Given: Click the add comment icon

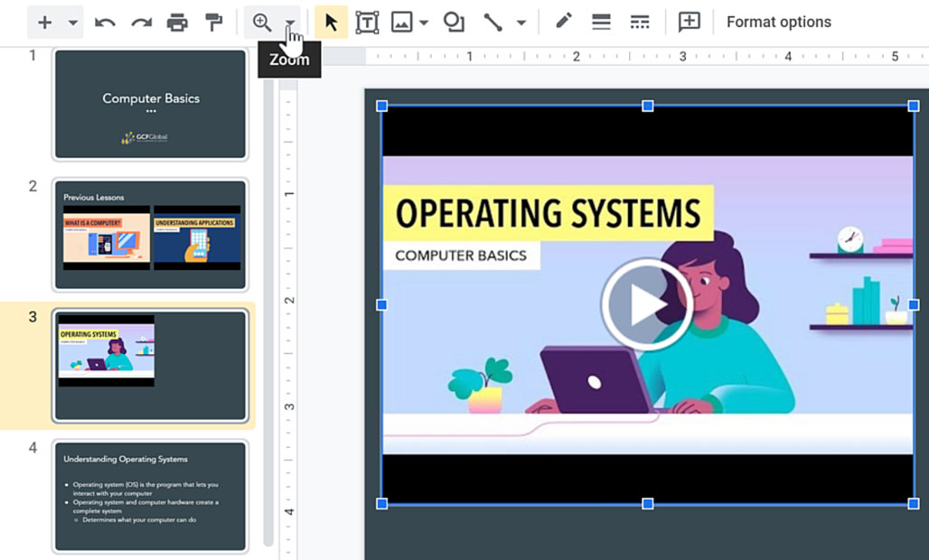Looking at the screenshot, I should (690, 23).
